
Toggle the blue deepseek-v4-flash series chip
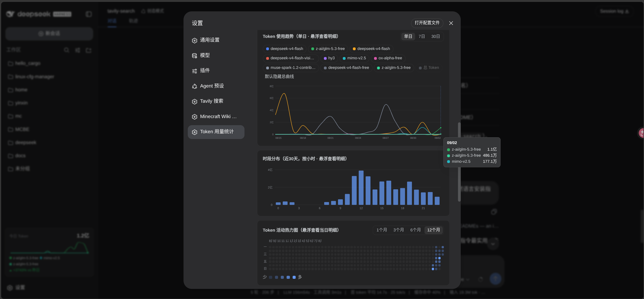(285, 49)
